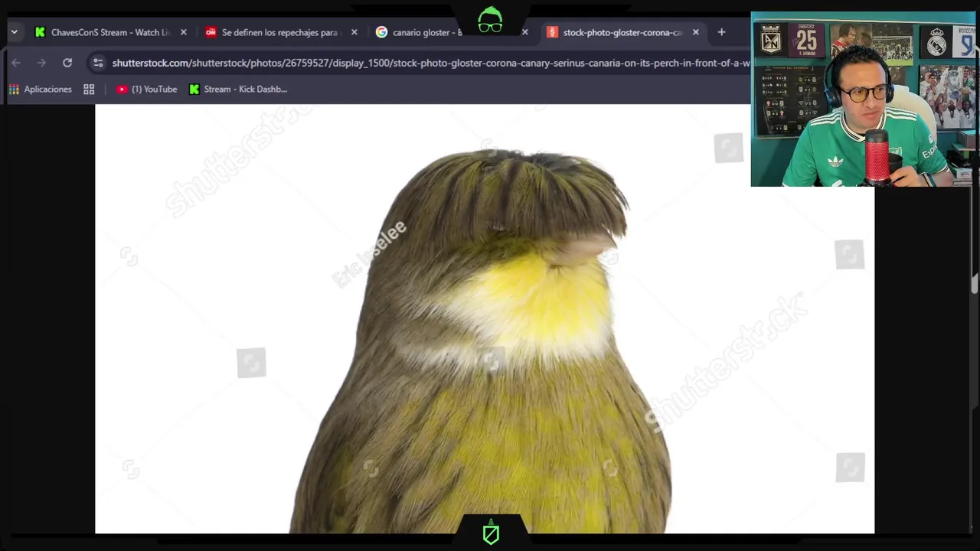Open the tab search dropdown arrow
Viewport: 980px width, 551px height.
coord(14,32)
